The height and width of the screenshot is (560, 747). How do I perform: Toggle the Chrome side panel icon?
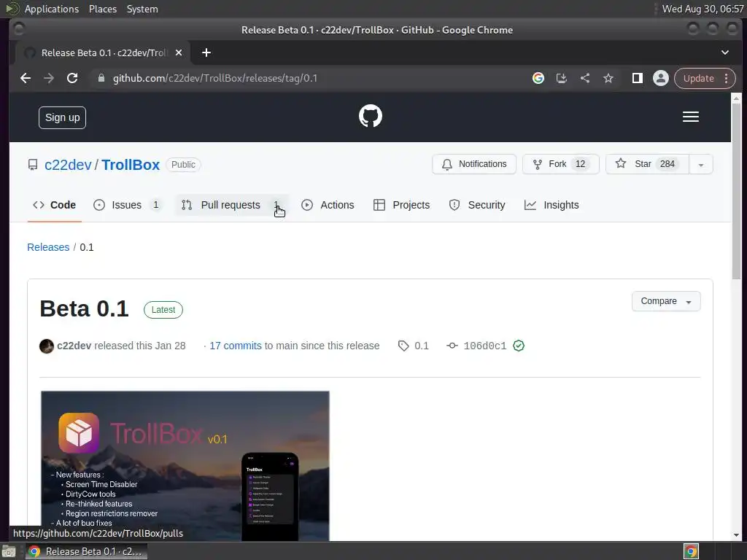pyautogui.click(x=637, y=78)
